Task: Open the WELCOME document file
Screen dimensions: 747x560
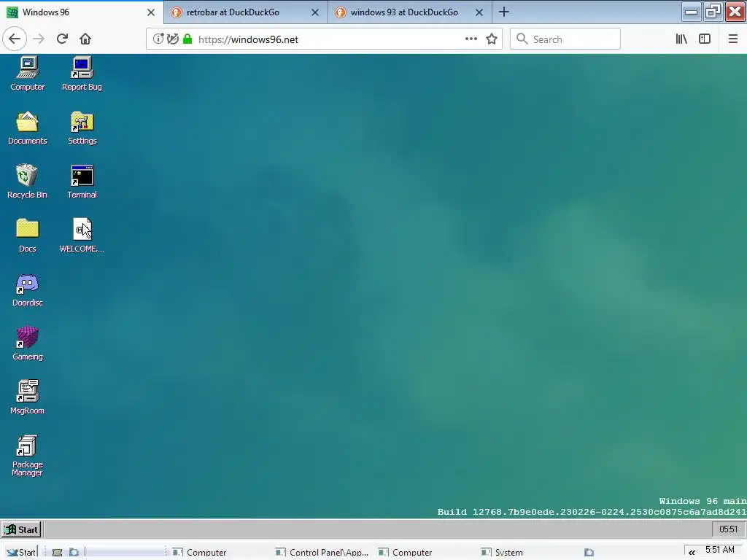Action: pyautogui.click(x=82, y=236)
